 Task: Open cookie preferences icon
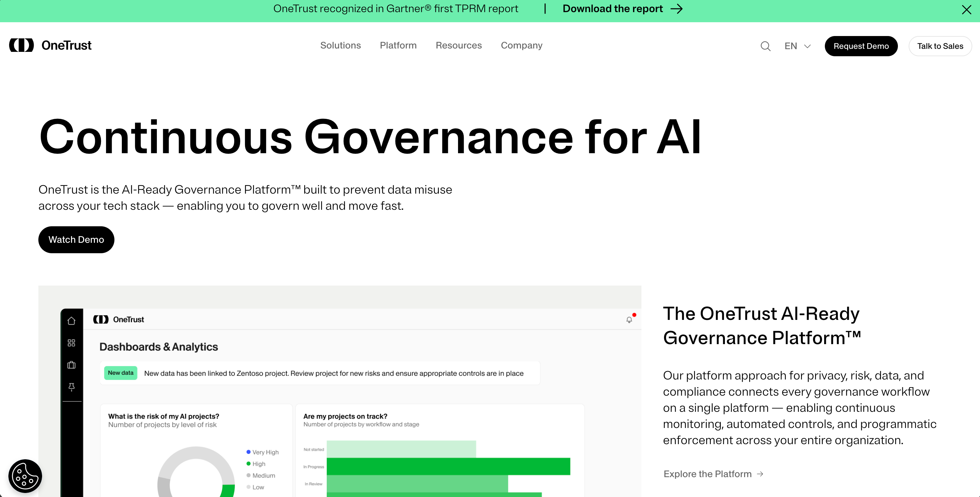pos(25,476)
